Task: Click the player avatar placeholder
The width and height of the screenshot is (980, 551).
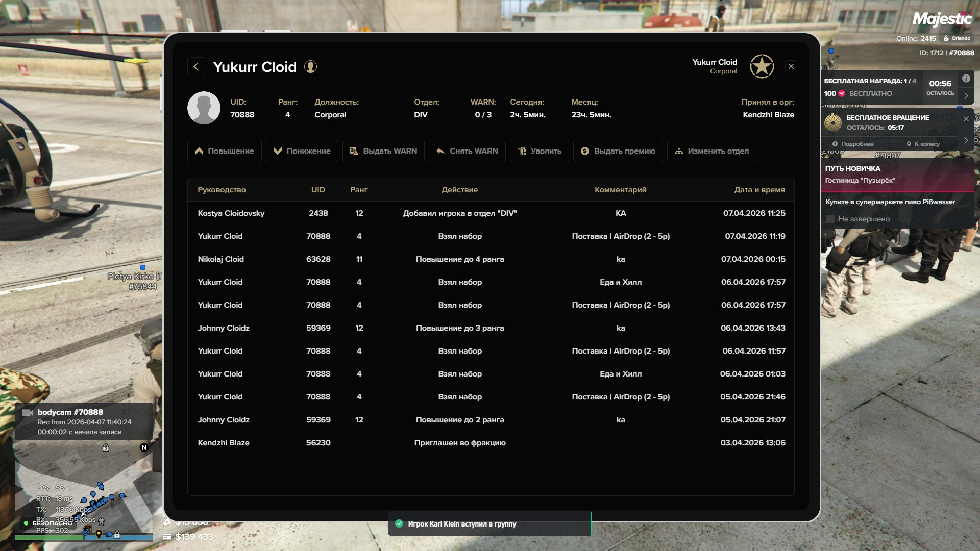Action: 204,108
